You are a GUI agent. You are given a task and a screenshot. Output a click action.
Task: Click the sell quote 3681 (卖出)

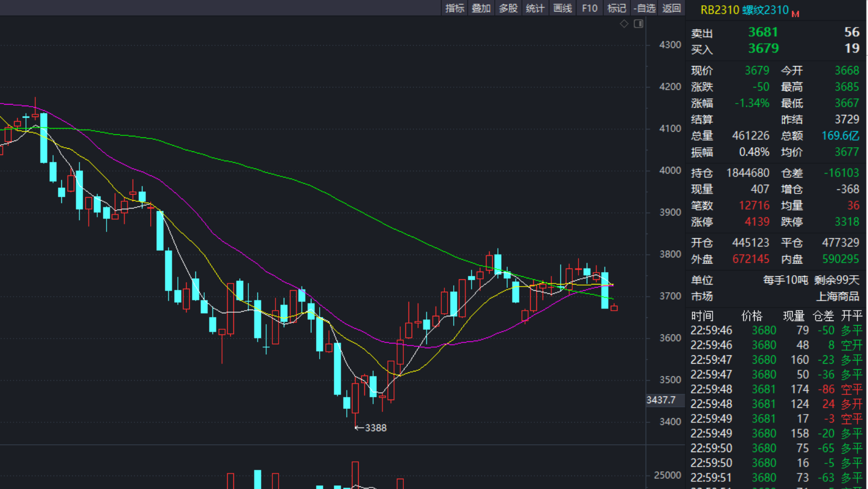click(763, 32)
